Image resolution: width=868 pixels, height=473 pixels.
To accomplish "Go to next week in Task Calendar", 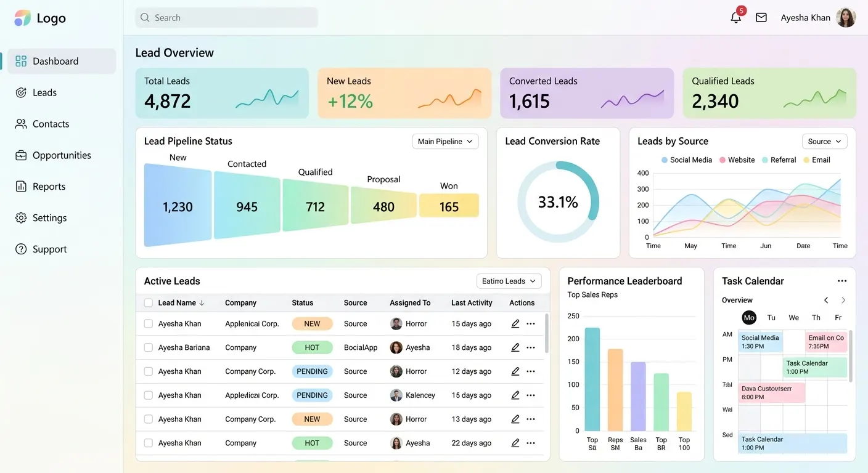I will point(843,300).
